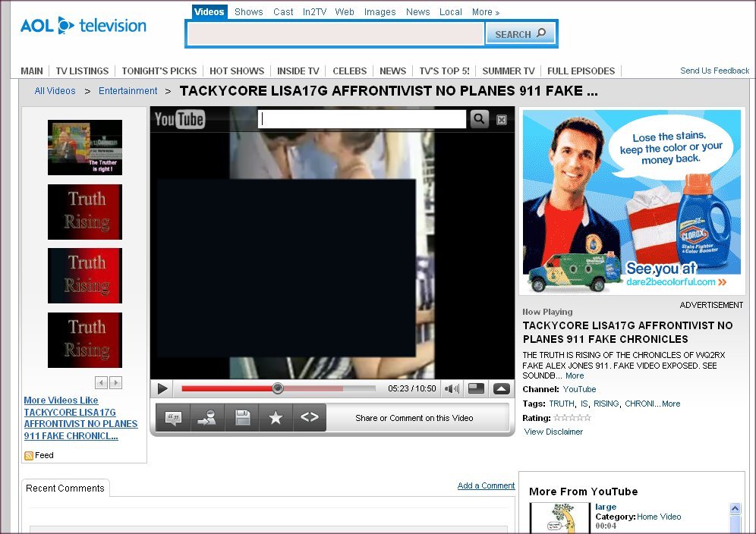This screenshot has width=756, height=534.
Task: Select the Videos search tab
Action: tap(209, 12)
